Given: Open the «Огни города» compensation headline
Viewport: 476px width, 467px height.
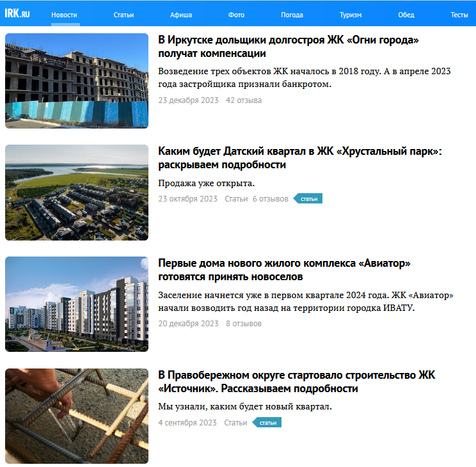Looking at the screenshot, I should [289, 47].
